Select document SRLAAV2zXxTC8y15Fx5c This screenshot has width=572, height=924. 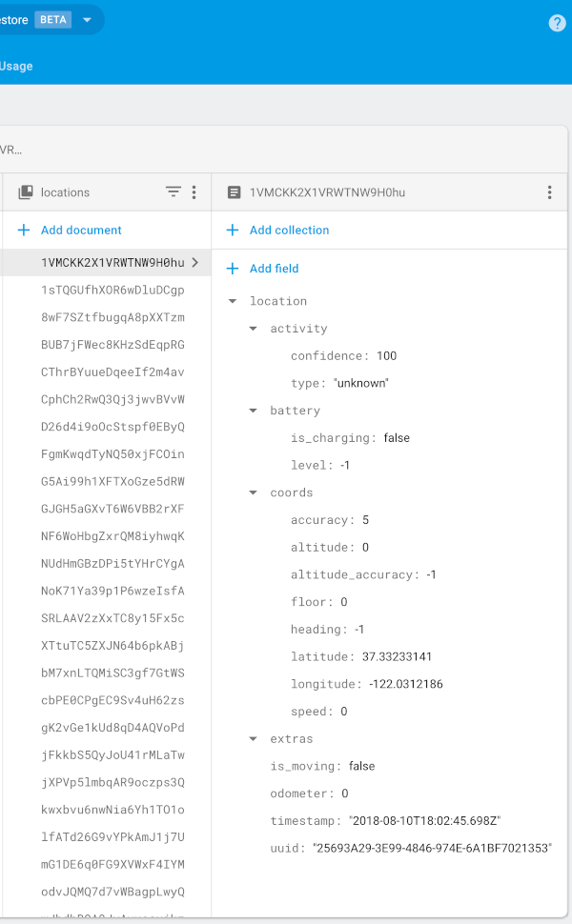click(112, 618)
